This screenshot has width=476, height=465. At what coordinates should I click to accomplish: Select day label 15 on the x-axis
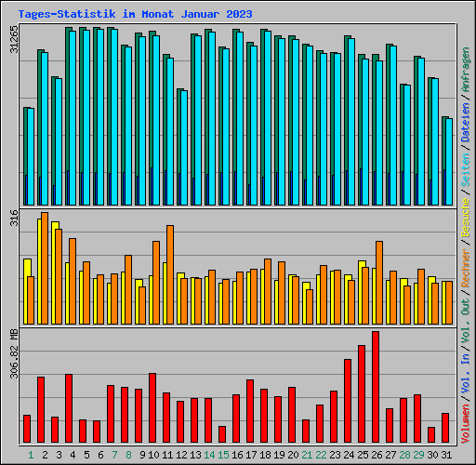223,455
